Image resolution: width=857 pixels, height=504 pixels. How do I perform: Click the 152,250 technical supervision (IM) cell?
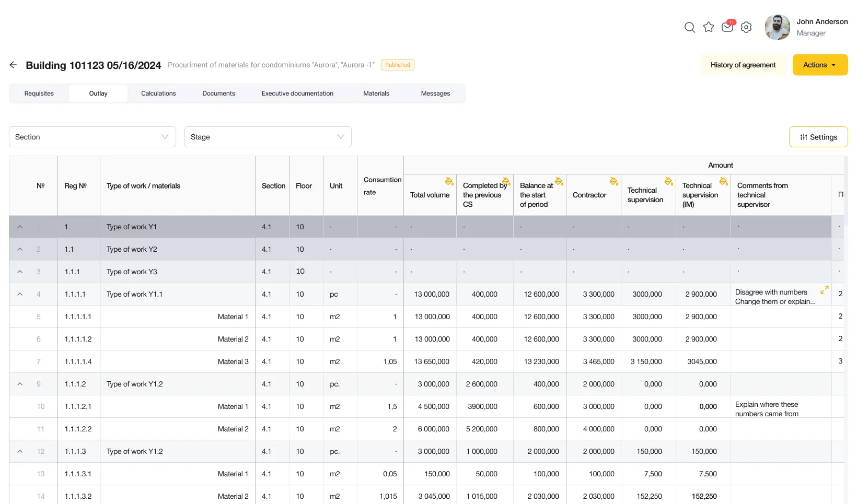coord(704,496)
